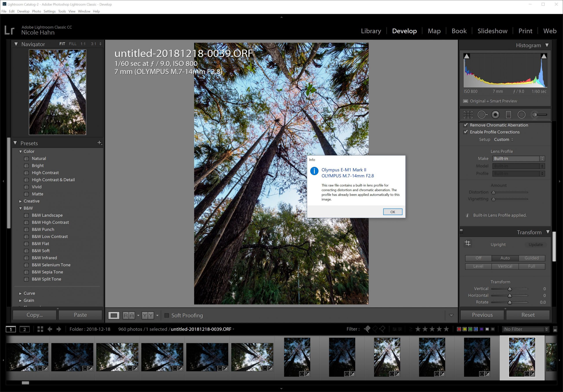Viewport: 563px width, 392px height.
Task: Disable Enable Profile Corrections checkbox
Action: pos(465,132)
